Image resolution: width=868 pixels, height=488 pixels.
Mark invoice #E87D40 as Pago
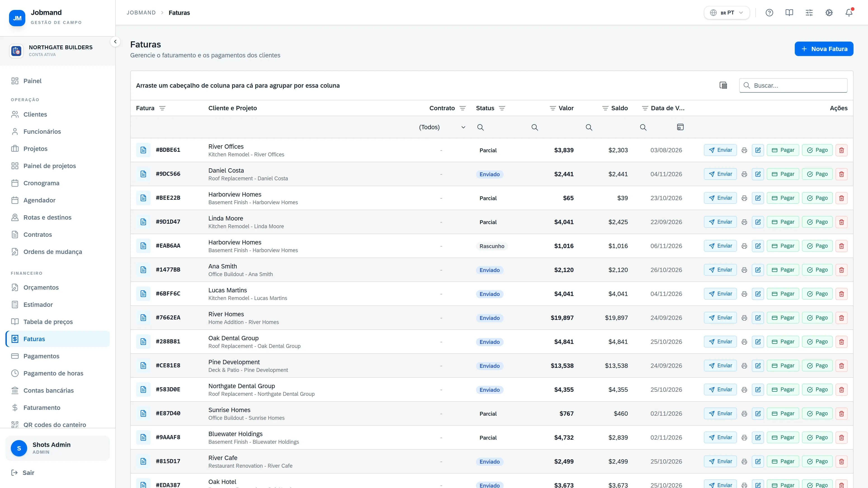817,413
